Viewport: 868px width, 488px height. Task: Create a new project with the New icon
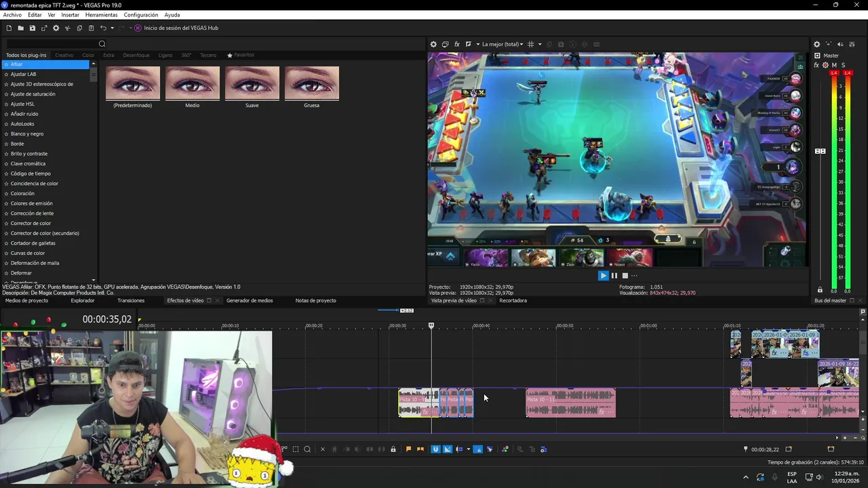[x=9, y=28]
